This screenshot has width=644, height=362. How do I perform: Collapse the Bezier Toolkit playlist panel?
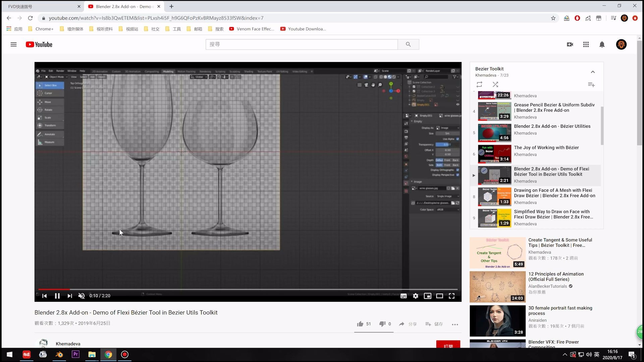pyautogui.click(x=593, y=72)
